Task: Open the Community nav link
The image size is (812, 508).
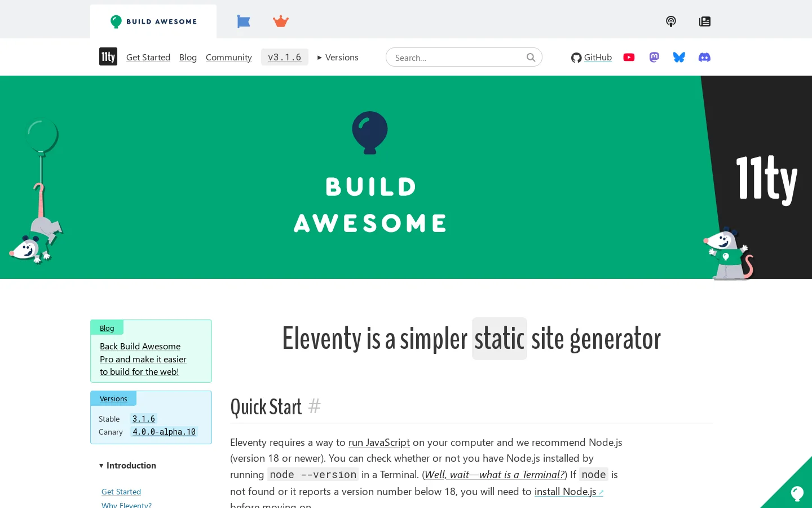Action: (x=229, y=58)
